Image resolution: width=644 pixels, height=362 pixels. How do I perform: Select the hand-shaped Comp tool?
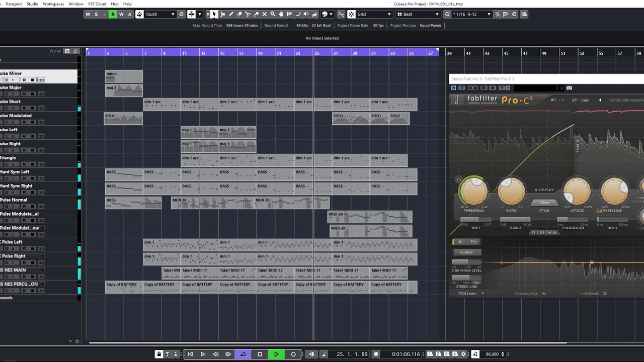click(x=281, y=14)
